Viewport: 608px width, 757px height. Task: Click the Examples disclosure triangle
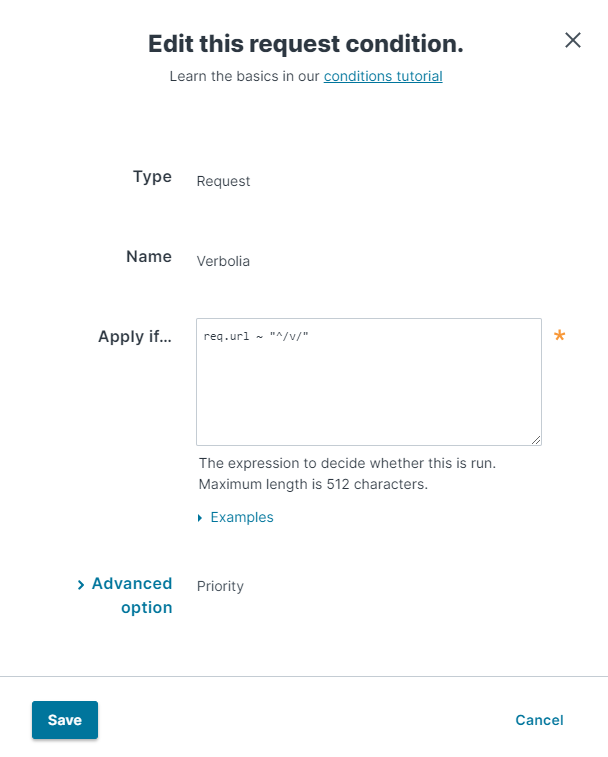tap(200, 518)
